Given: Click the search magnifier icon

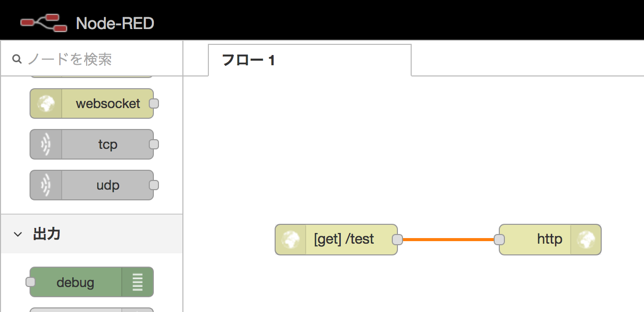Looking at the screenshot, I should click(x=17, y=59).
